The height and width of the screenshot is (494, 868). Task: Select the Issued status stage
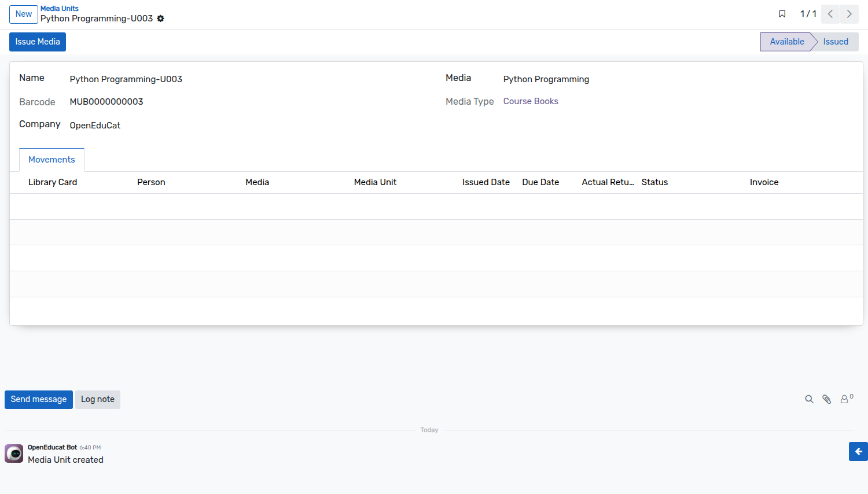tap(836, 42)
